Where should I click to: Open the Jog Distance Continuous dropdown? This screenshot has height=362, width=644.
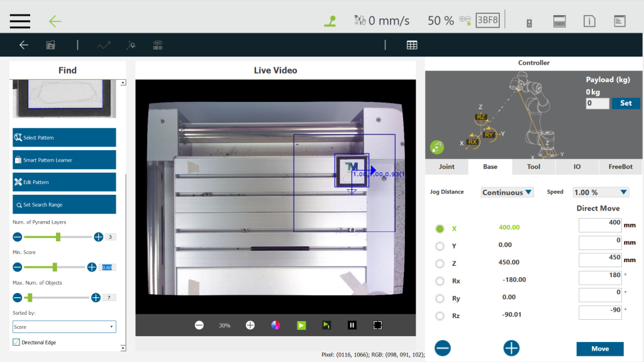tap(507, 192)
